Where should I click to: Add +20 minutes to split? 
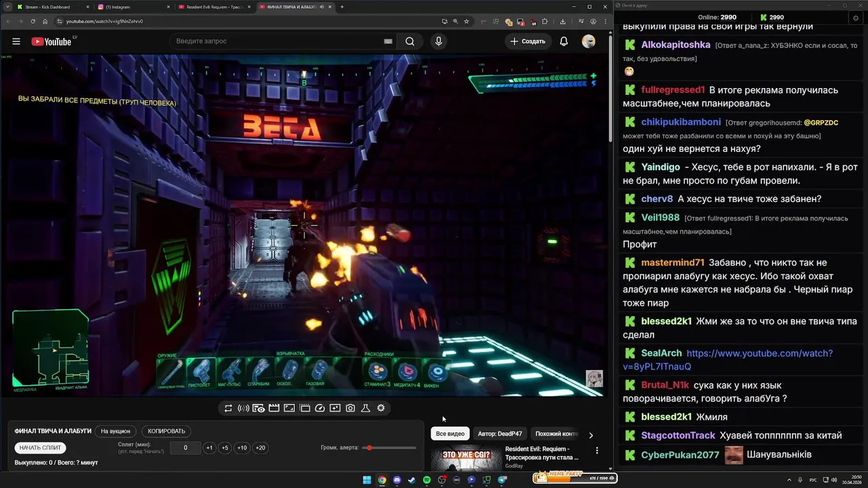point(260,448)
